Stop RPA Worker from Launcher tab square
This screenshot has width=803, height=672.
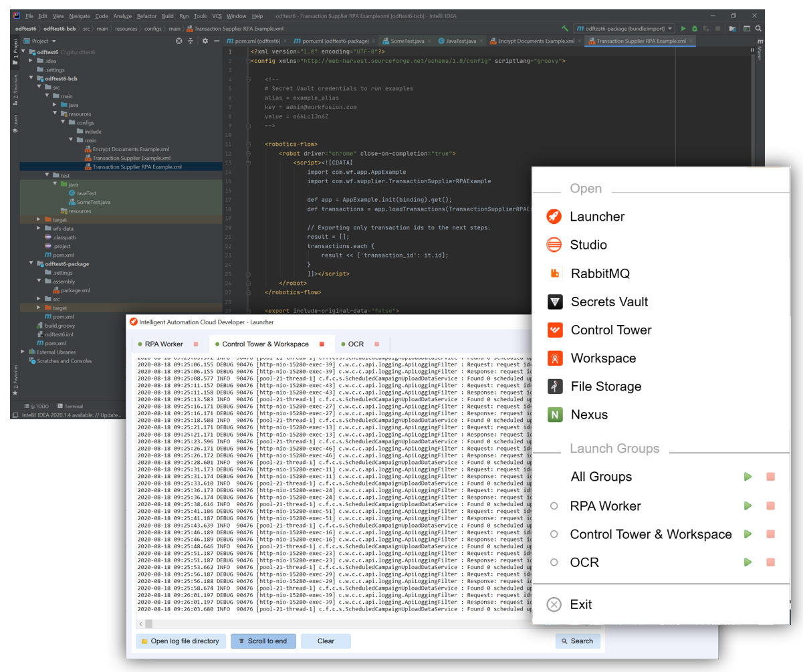(x=196, y=344)
